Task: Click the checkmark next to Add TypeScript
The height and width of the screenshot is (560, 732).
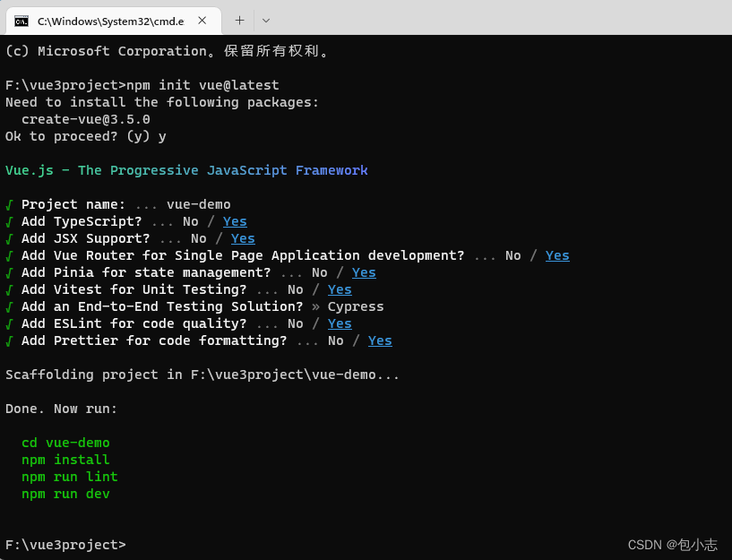Action: (x=9, y=221)
